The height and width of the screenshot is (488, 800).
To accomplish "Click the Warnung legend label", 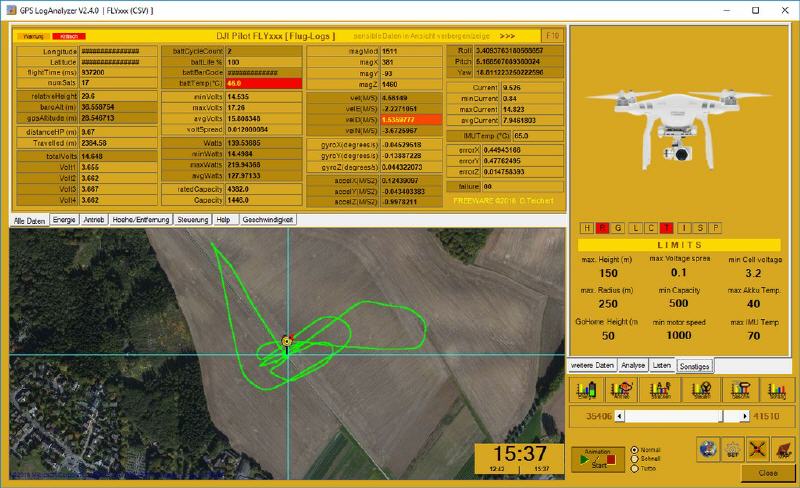I will pyautogui.click(x=34, y=36).
